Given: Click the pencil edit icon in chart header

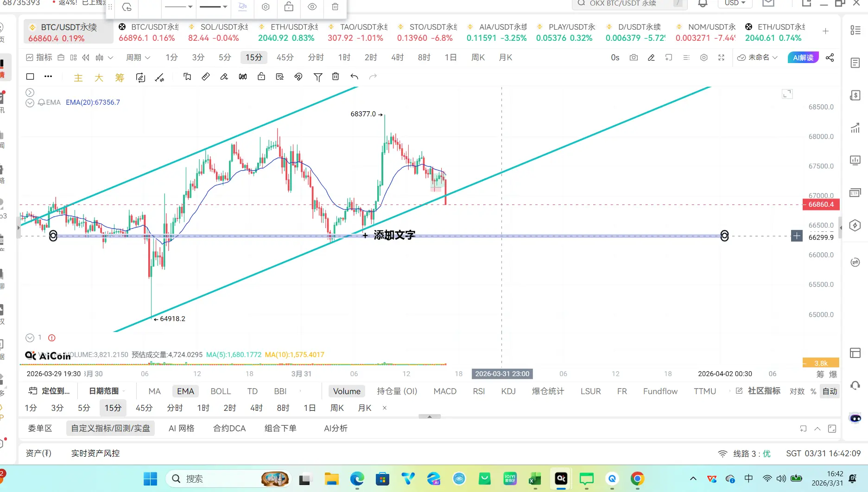Looking at the screenshot, I should click(651, 58).
